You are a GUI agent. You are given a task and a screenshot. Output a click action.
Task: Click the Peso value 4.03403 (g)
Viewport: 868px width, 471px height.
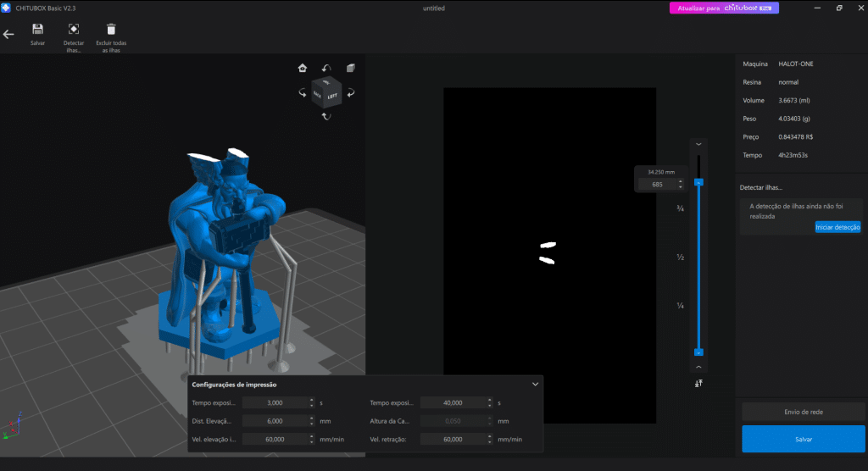tap(793, 119)
